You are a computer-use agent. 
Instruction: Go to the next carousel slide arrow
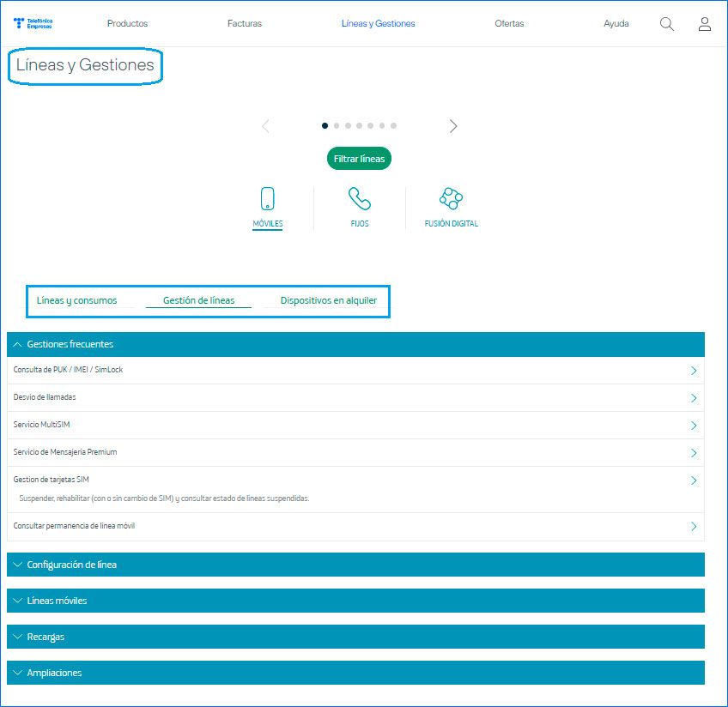[453, 126]
